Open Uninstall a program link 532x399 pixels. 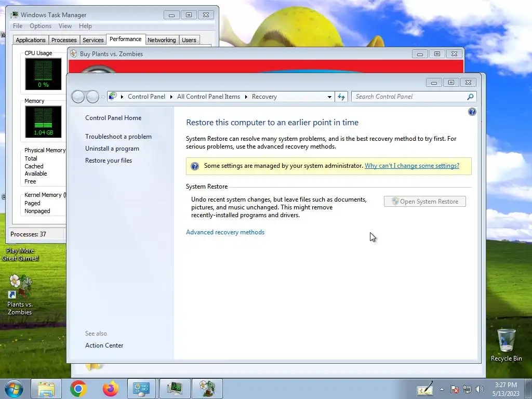click(x=112, y=149)
